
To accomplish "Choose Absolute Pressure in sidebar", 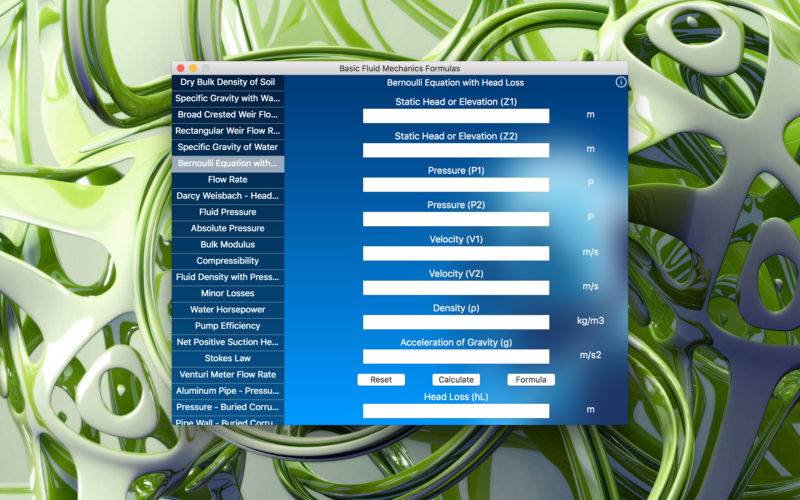I will point(228,229).
